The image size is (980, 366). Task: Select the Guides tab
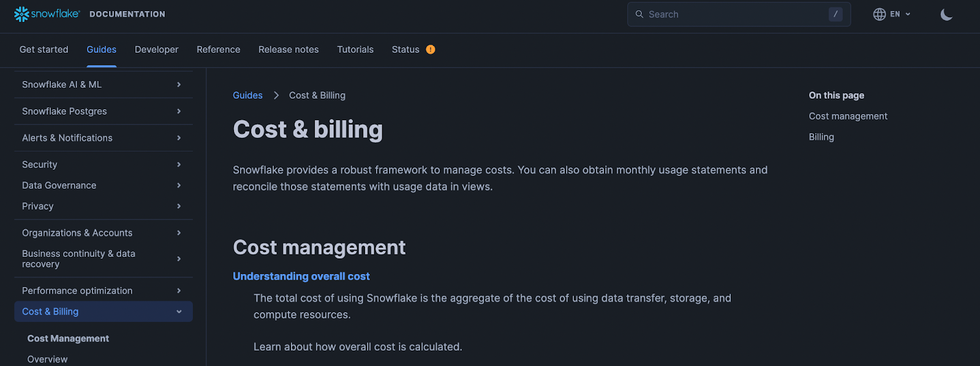coord(102,50)
